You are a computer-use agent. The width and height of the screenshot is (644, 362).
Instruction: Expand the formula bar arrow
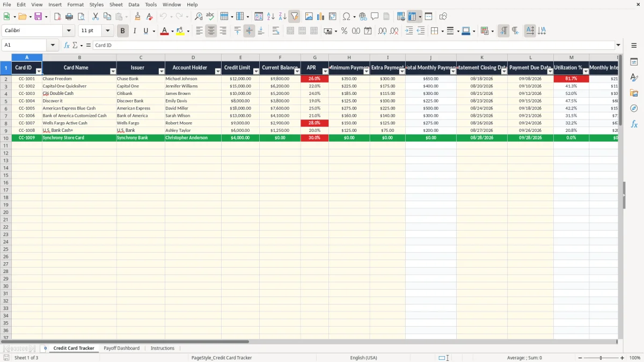click(x=618, y=46)
